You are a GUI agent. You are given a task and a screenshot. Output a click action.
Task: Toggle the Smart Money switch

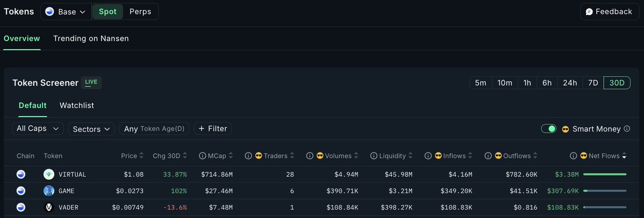coord(548,129)
